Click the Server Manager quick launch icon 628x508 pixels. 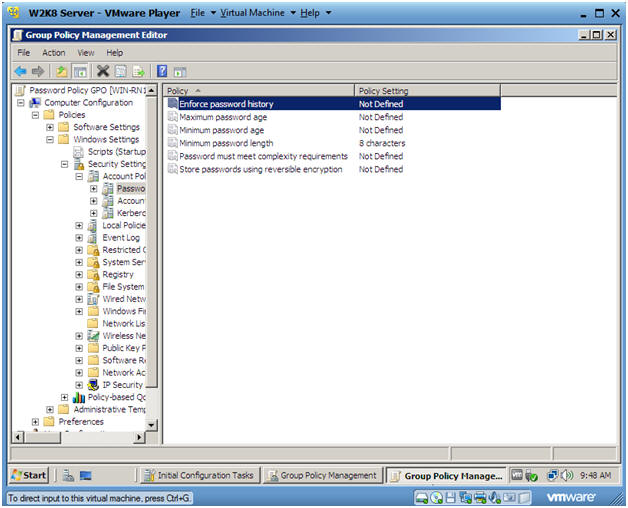point(68,476)
